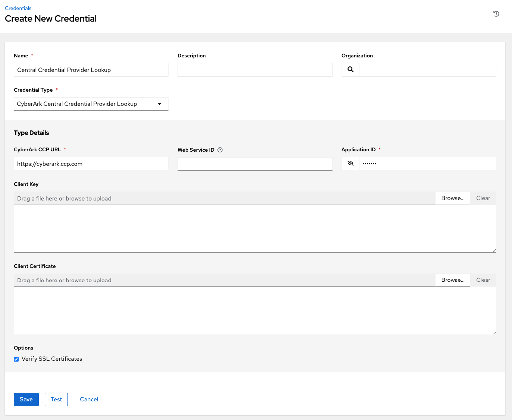Click the Client Key text area

coord(255,229)
